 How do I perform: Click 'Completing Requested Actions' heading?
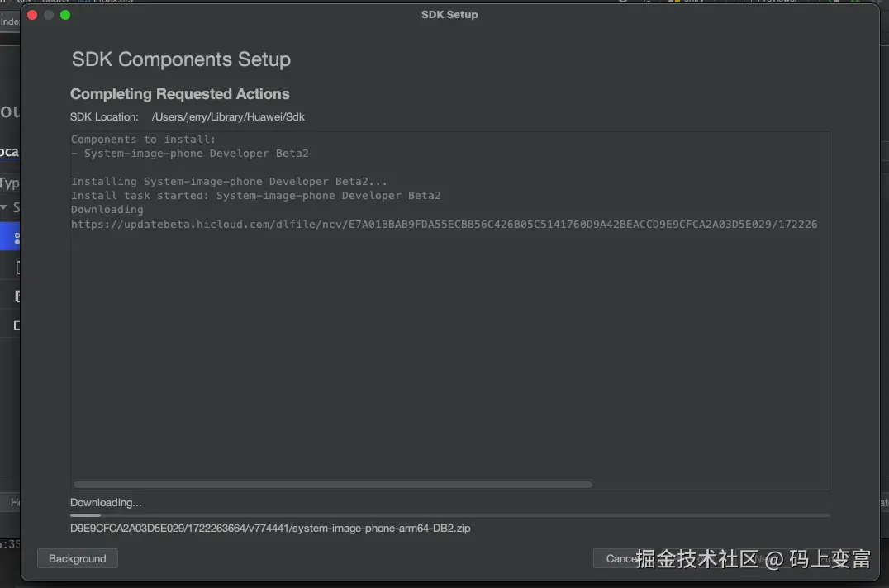[180, 94]
